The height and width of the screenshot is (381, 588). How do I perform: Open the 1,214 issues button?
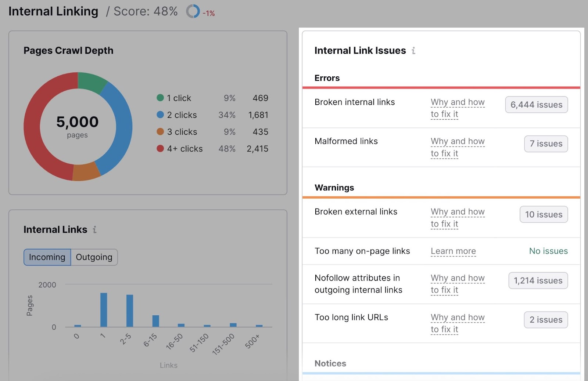click(x=538, y=280)
